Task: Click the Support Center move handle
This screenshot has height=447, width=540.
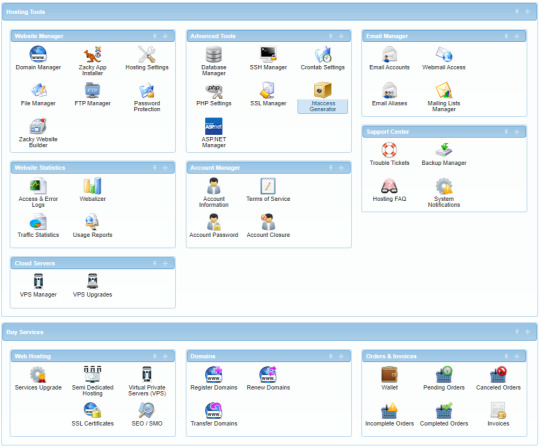Action: (x=516, y=132)
